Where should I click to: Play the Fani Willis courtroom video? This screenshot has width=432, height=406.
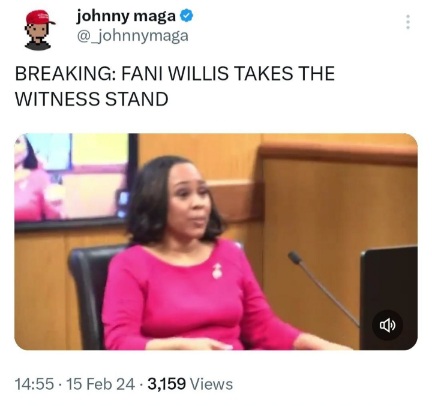[216, 241]
